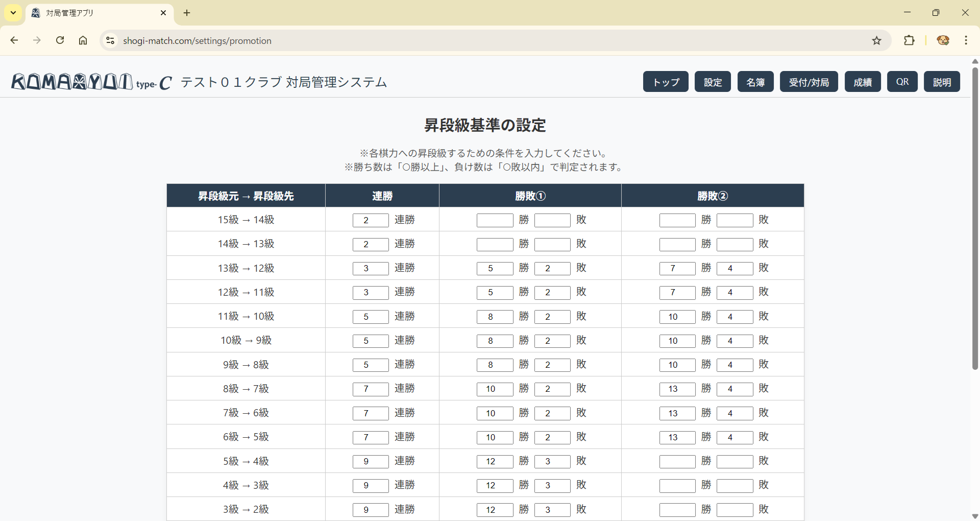Edit 連勝 field for 15級 → 14級
Viewport: 980px width, 521px height.
(370, 220)
